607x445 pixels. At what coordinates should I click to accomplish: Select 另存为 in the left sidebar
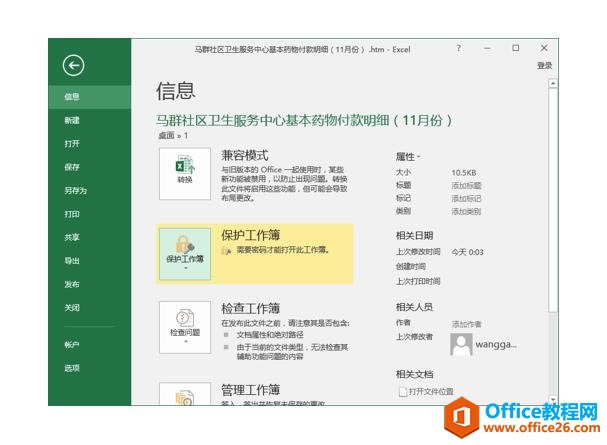tap(75, 190)
